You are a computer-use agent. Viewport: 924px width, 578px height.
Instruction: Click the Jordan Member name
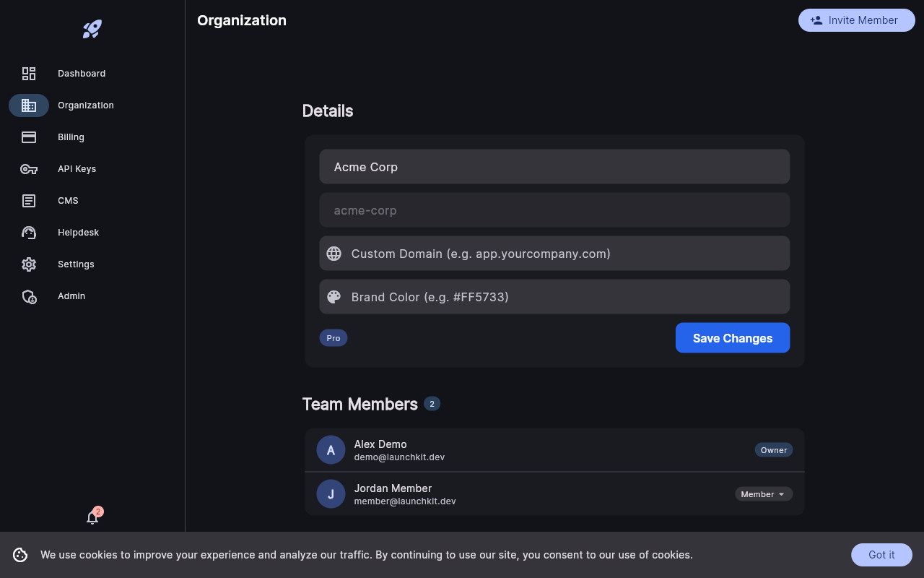pyautogui.click(x=393, y=488)
